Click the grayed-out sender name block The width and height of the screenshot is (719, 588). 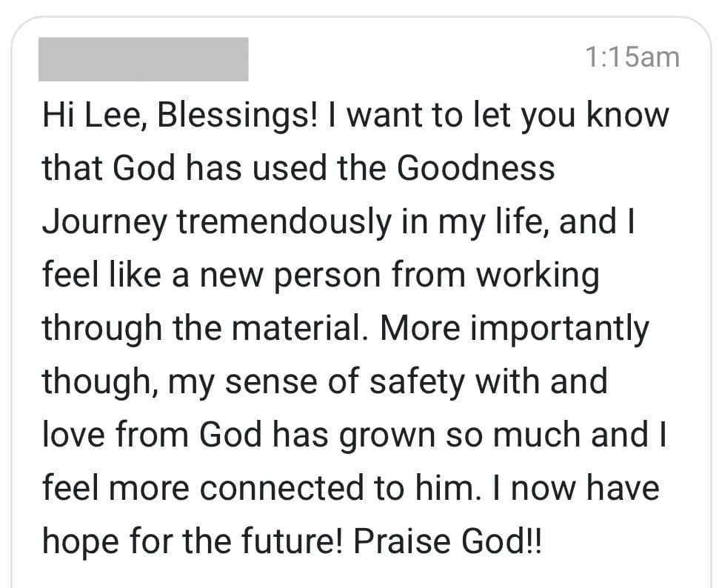click(143, 59)
